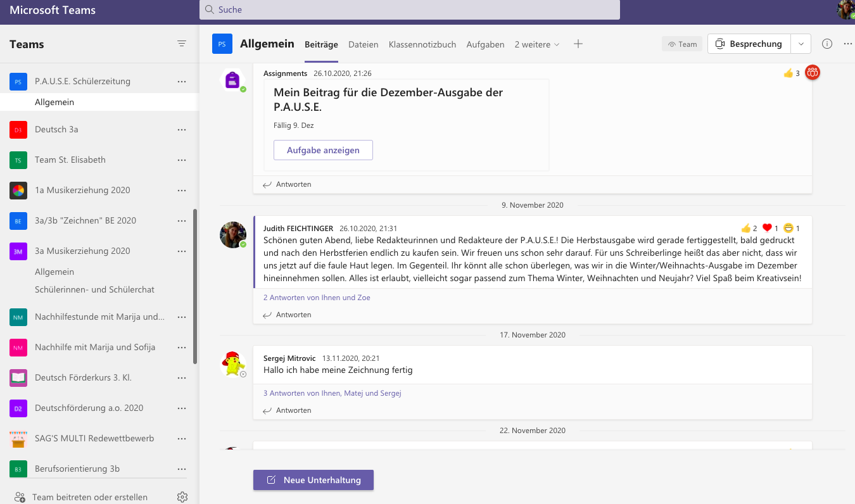The height and width of the screenshot is (504, 855).
Task: Open manage teams gear icon
Action: pyautogui.click(x=182, y=497)
